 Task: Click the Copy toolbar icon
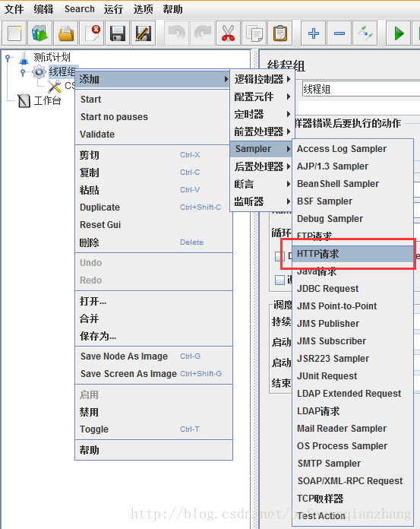point(254,33)
